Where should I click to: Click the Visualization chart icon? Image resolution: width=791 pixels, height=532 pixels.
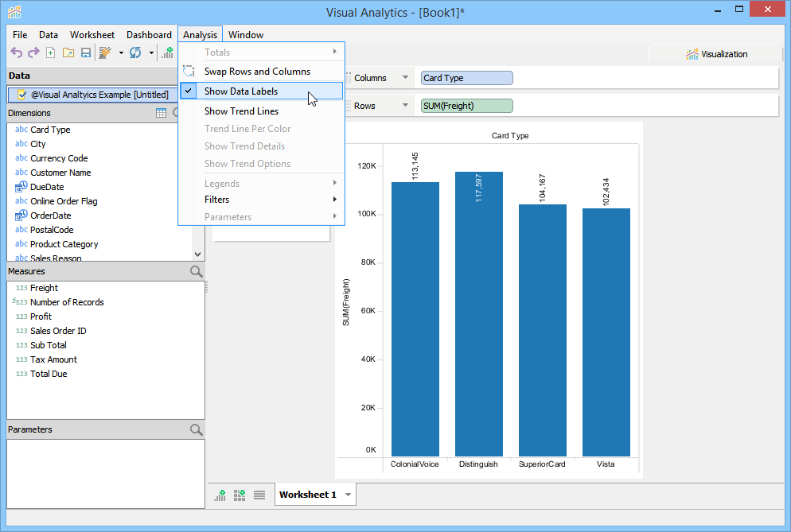point(692,54)
